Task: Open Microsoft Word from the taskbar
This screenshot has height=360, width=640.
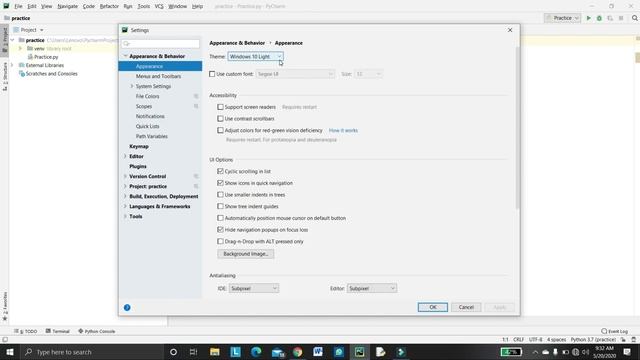Action: pyautogui.click(x=318, y=352)
